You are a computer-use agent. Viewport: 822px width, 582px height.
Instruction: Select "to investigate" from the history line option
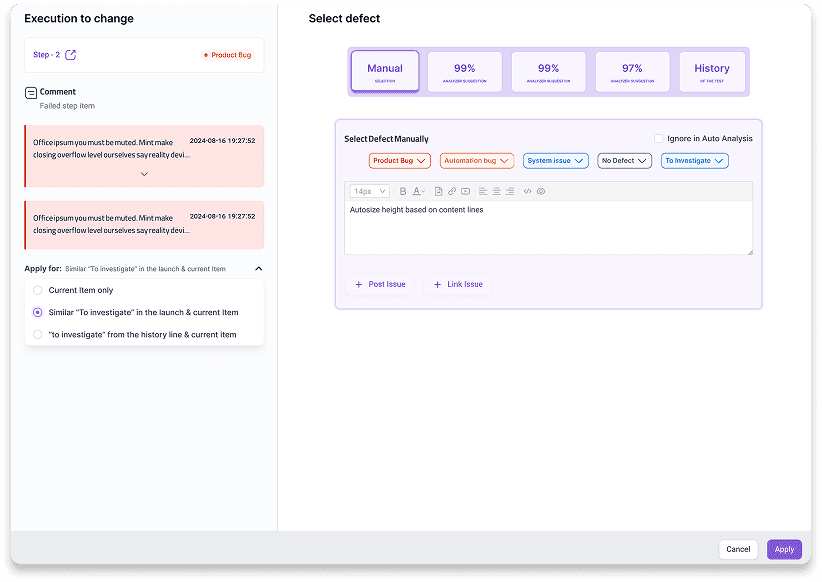click(38, 334)
